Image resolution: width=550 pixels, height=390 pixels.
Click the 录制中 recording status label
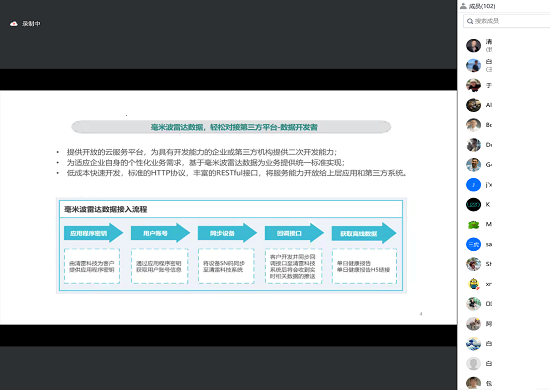click(31, 23)
